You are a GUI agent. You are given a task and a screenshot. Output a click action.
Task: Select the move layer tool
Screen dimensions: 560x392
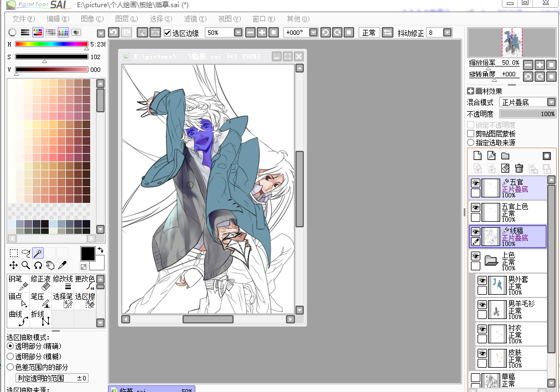coord(14,265)
